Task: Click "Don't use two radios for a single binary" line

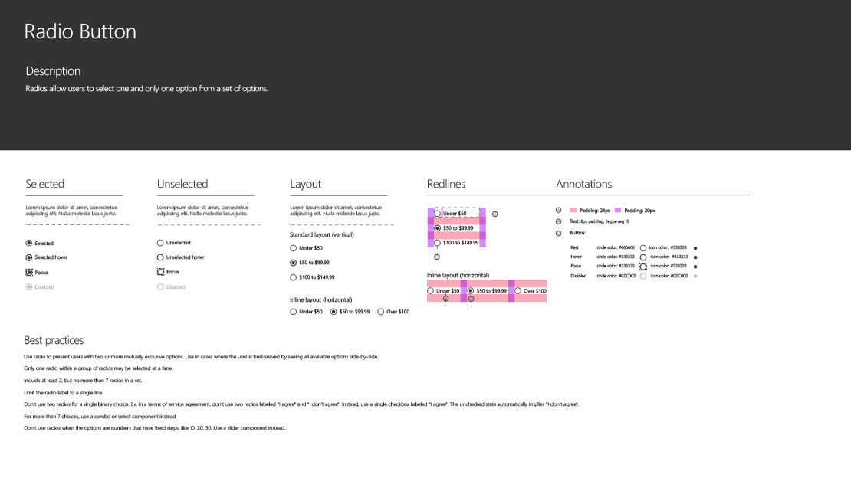Action: [x=301, y=404]
